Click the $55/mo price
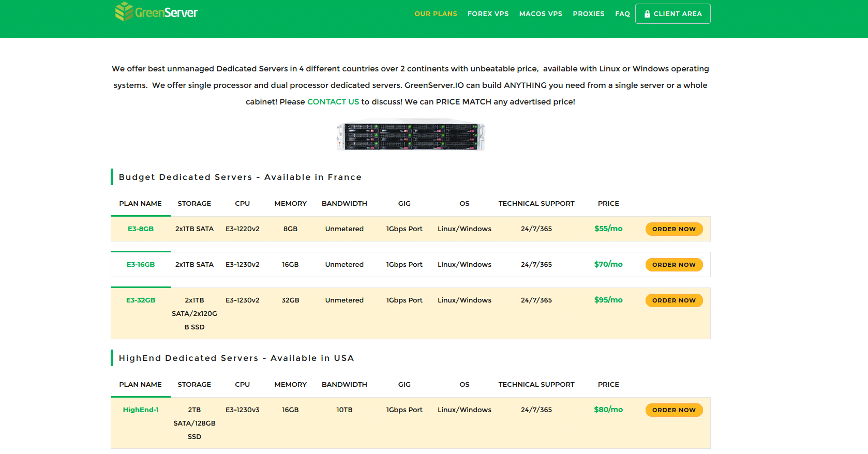868x454 pixels. tap(608, 229)
